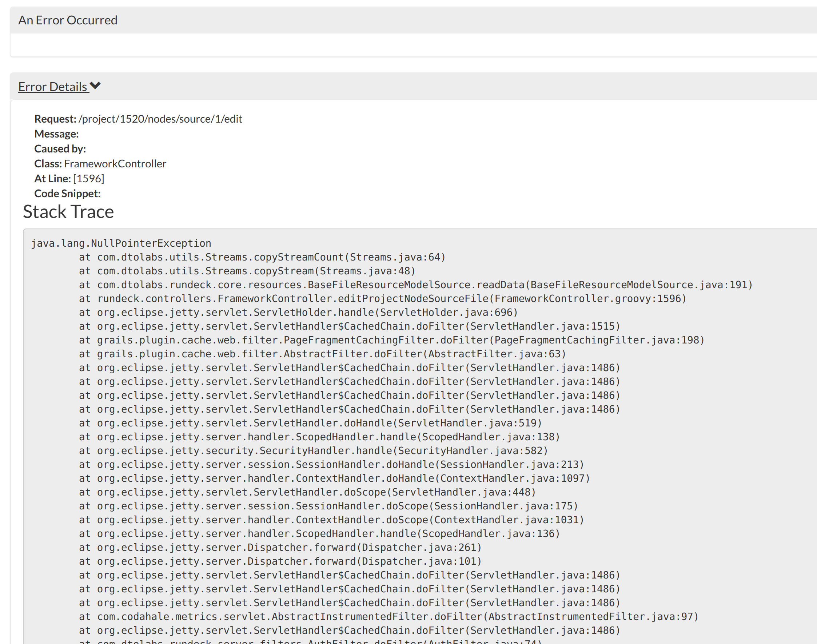Click the Dispatcher.forward(Dispatcher.java:261) line
The width and height of the screenshot is (817, 644).
(280, 548)
